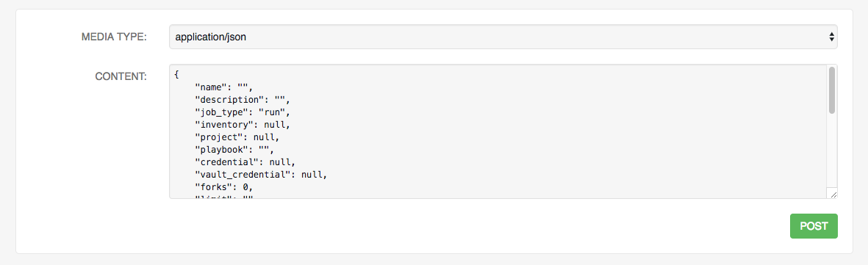Click the opening curly brace in content
The width and height of the screenshot is (868, 265).
(176, 74)
